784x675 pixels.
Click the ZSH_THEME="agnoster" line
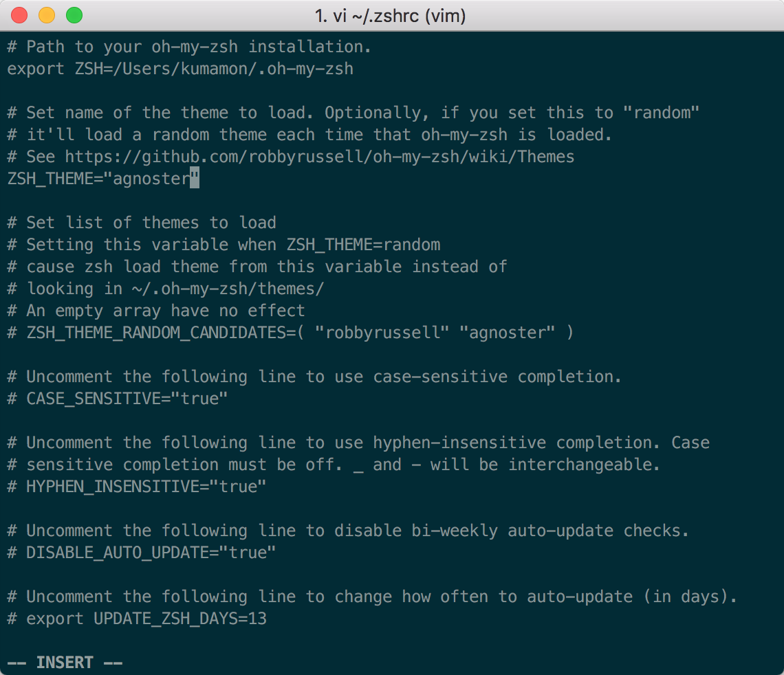pos(100,178)
